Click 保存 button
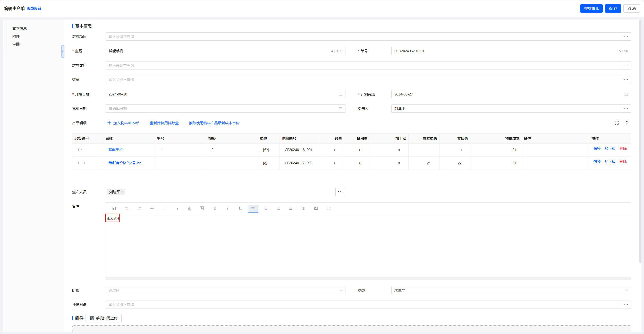The image size is (644, 334). coord(613,8)
